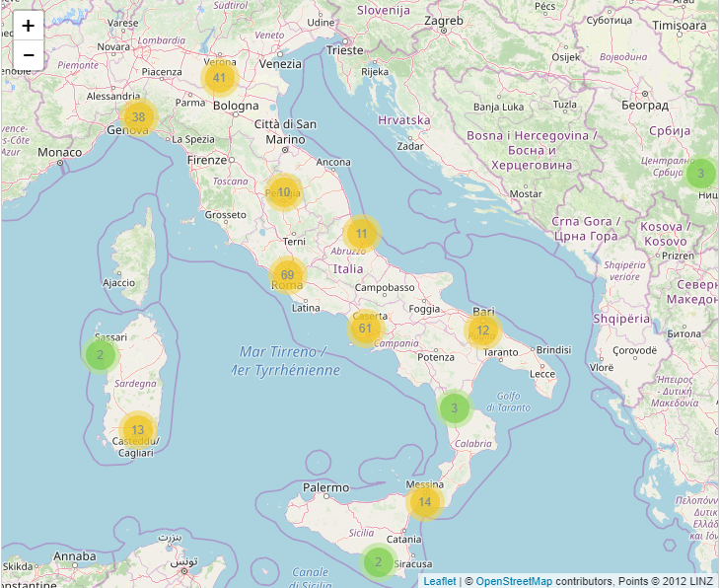Click the Catania city label
Image resolution: width=720 pixels, height=588 pixels.
pyautogui.click(x=404, y=539)
